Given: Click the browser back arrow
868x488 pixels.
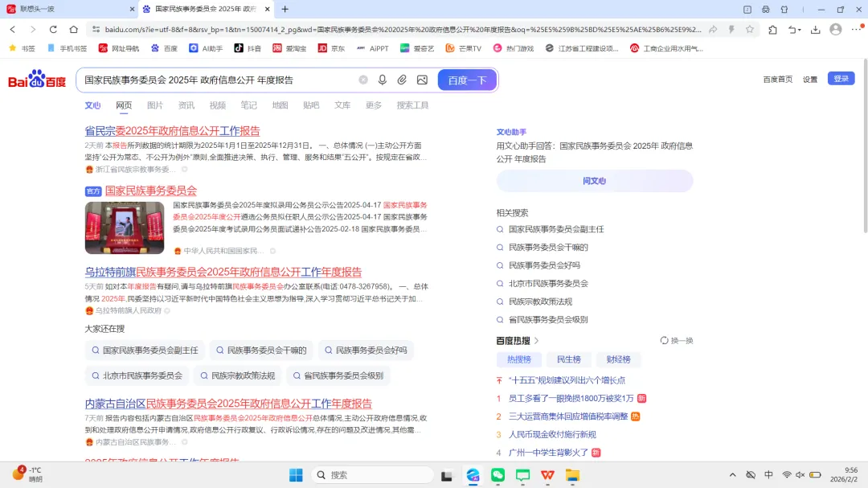Looking at the screenshot, I should [x=13, y=30].
